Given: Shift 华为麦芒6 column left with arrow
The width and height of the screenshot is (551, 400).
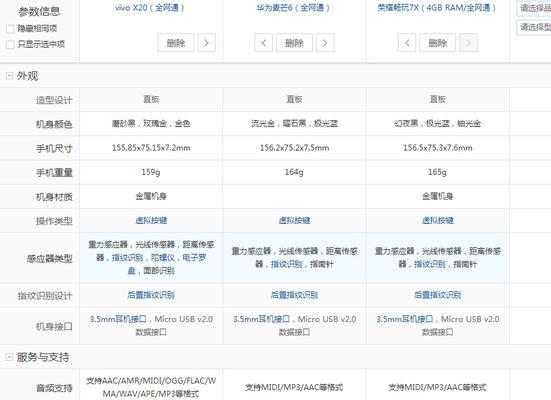Looking at the screenshot, I should click(x=264, y=43).
